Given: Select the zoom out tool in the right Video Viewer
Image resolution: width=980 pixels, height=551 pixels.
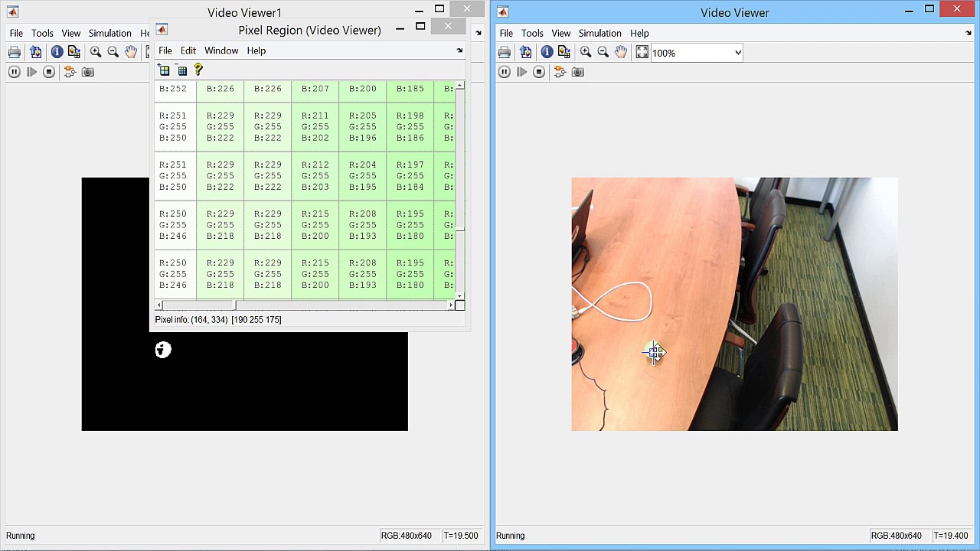Looking at the screenshot, I should pyautogui.click(x=603, y=52).
